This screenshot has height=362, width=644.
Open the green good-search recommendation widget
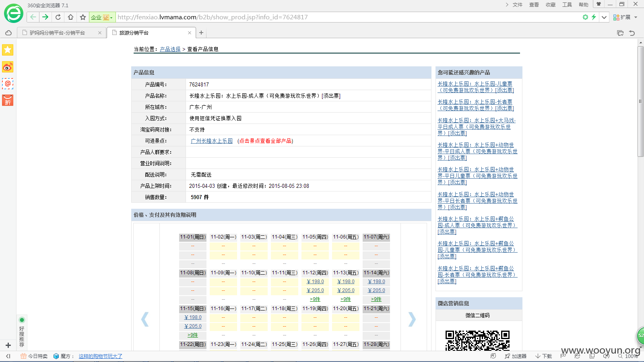[x=22, y=332]
